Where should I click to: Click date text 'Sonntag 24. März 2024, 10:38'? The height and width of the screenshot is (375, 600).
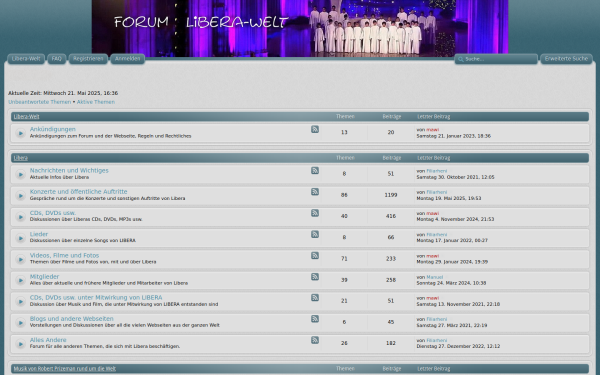point(451,283)
